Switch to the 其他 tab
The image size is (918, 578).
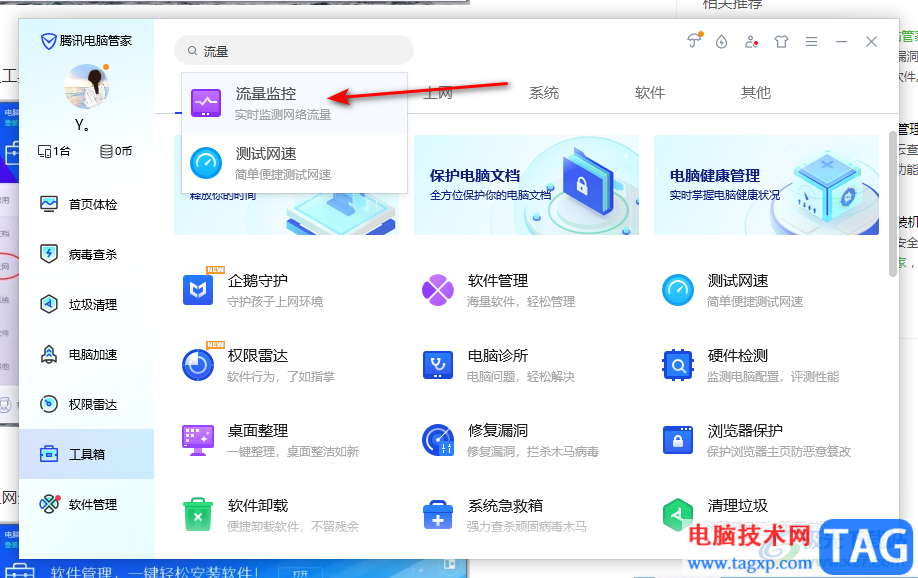pos(756,93)
